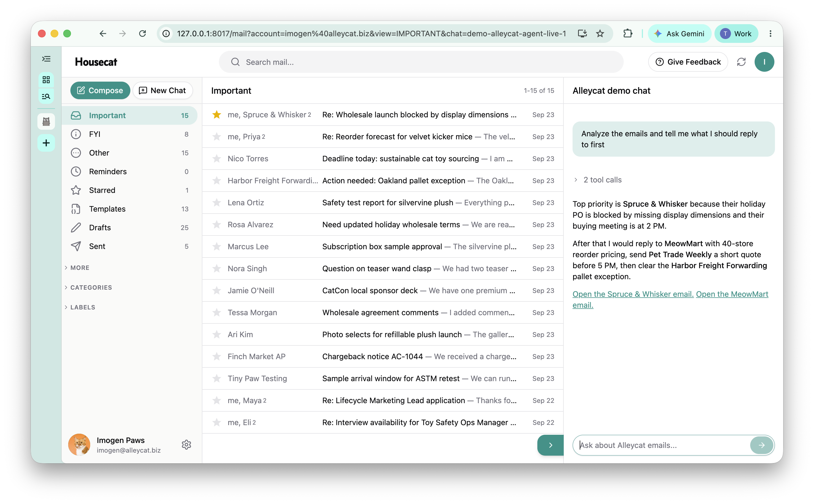This screenshot has height=504, width=814.
Task: Star the Rosa Alvarez wholesale terms email
Action: click(217, 225)
